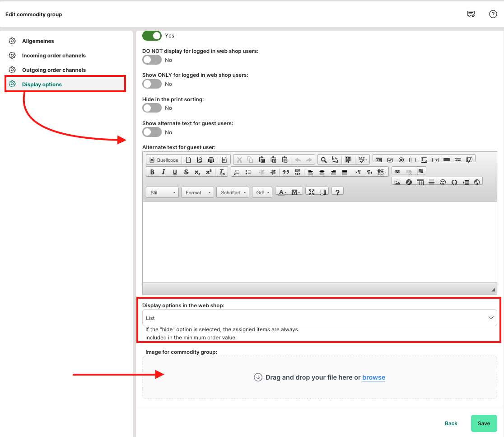Open the Stil style dropdown
This screenshot has width=504, height=437.
163,193
